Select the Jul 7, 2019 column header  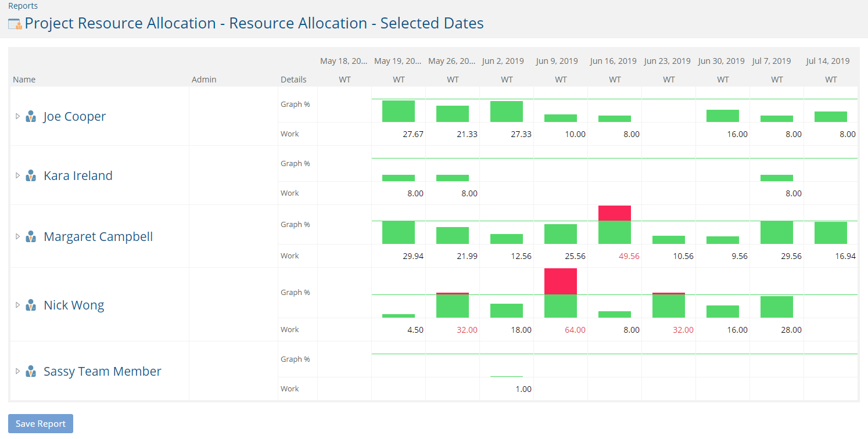(772, 61)
